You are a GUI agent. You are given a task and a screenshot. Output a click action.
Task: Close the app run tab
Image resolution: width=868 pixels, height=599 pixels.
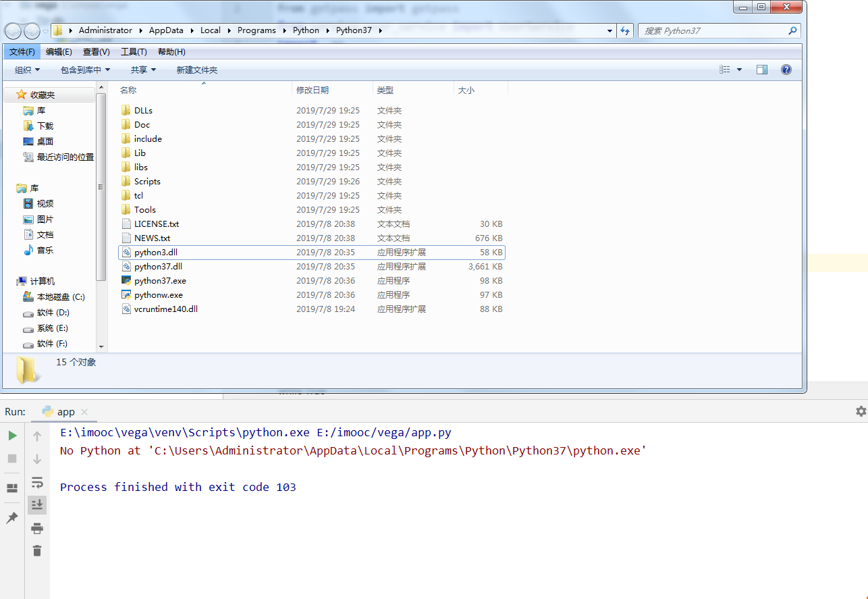point(84,412)
